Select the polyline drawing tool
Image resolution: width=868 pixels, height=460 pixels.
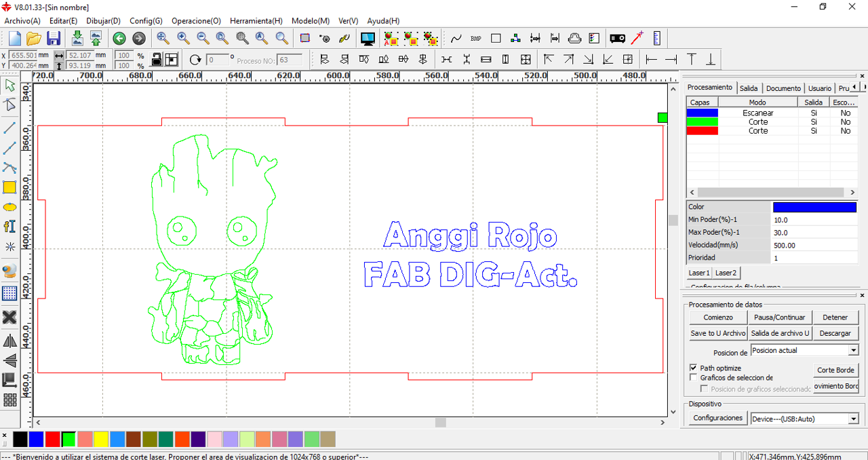click(x=9, y=148)
